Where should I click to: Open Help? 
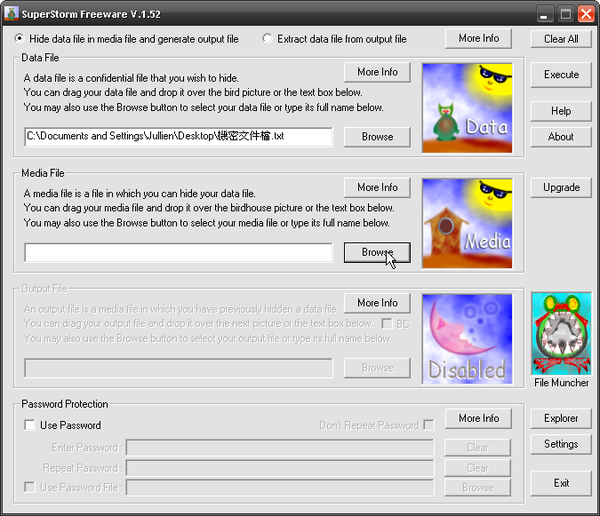point(561,111)
